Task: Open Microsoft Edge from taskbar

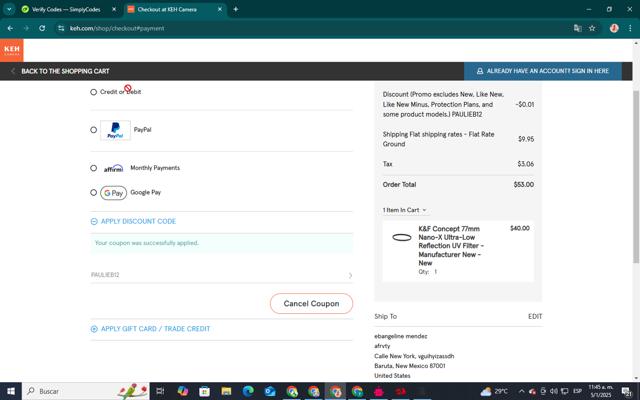Action: click(248, 391)
